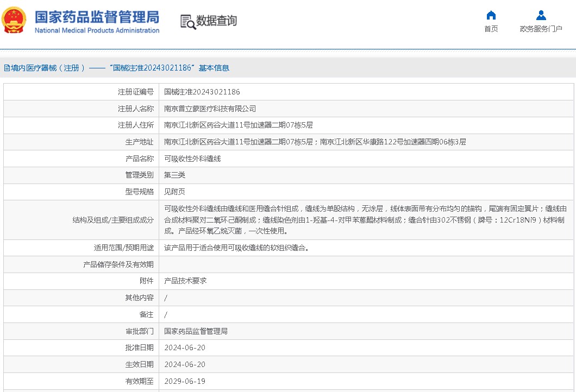Click the 审批部门 row label
The width and height of the screenshot is (576, 392).
pyautogui.click(x=139, y=331)
